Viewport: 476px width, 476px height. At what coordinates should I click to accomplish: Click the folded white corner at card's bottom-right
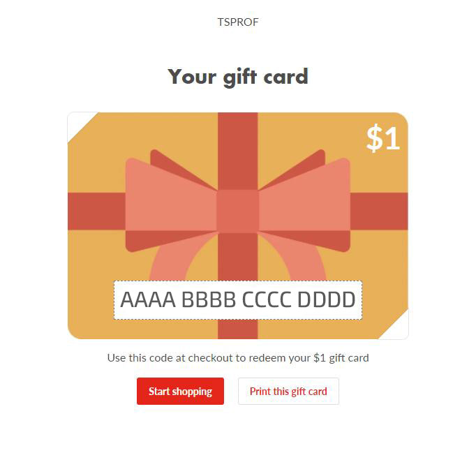(x=396, y=327)
